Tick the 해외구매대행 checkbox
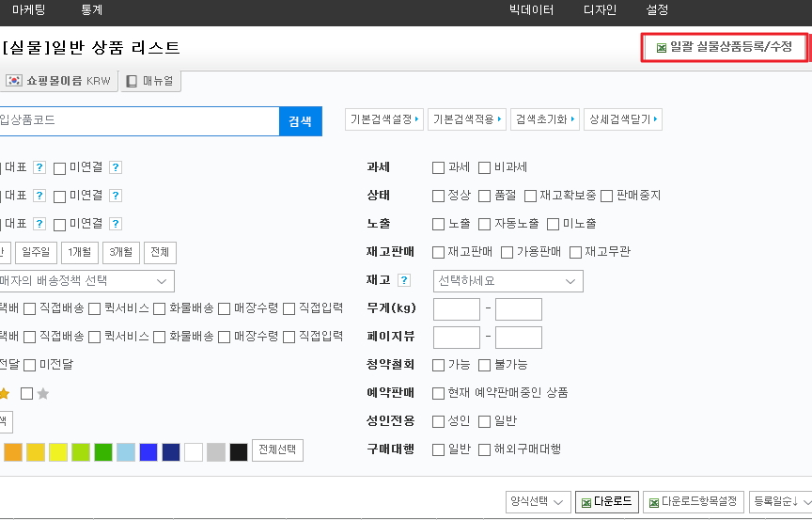Viewport: 812px width, 520px height. (x=485, y=449)
